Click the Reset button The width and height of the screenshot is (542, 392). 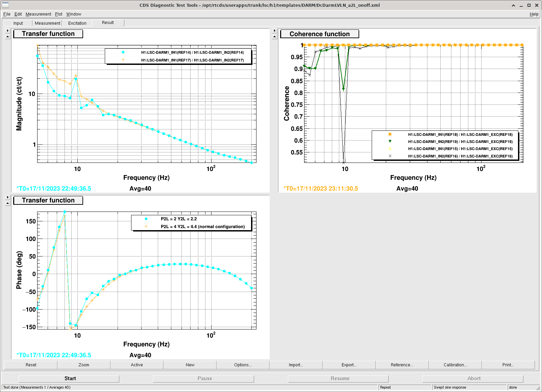(31, 365)
